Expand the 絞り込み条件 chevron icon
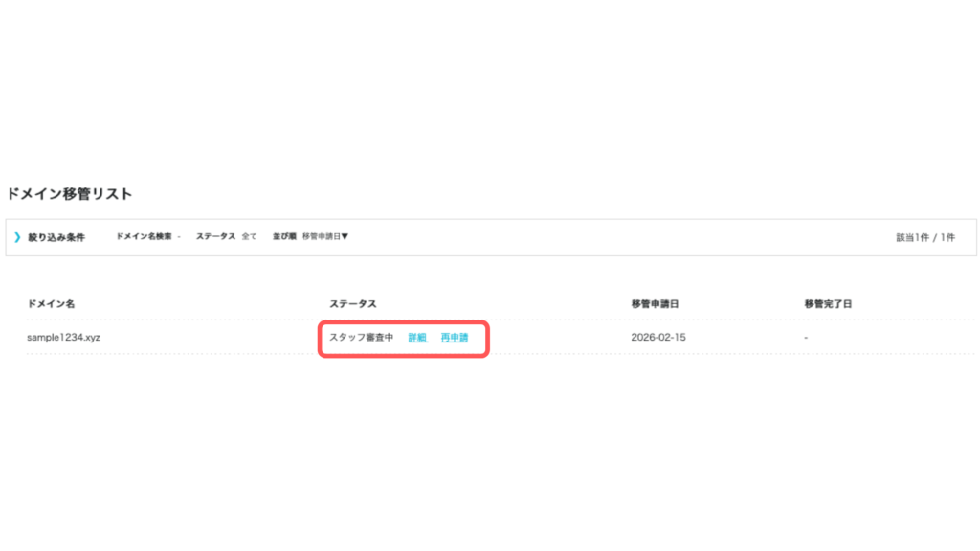Screen dimensions: 980x551 click(x=17, y=237)
